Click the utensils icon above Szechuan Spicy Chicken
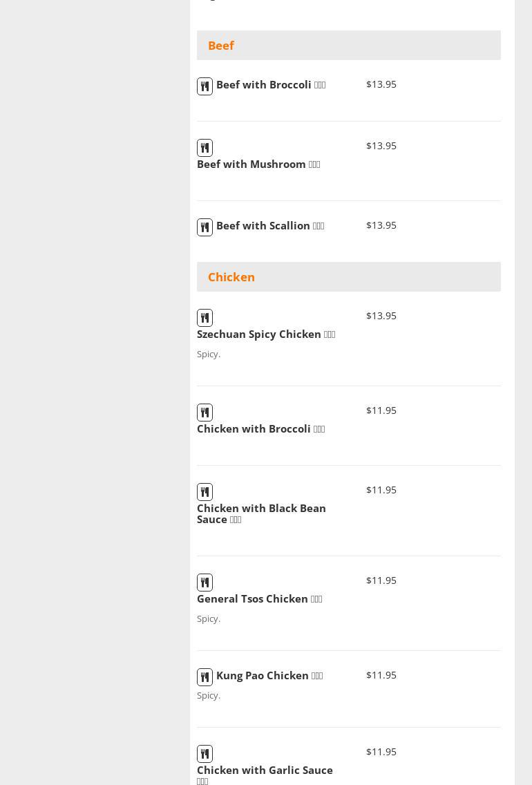532x785 pixels. pos(205,318)
